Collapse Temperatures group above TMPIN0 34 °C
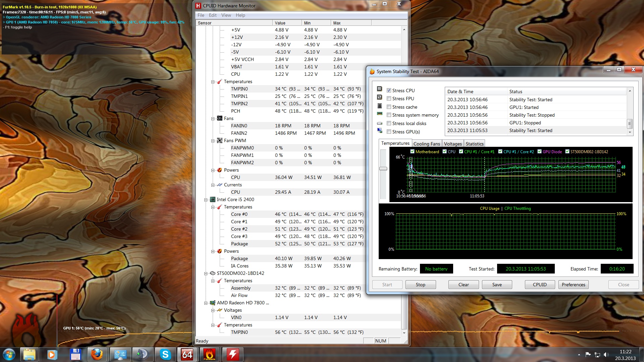 tap(213, 82)
